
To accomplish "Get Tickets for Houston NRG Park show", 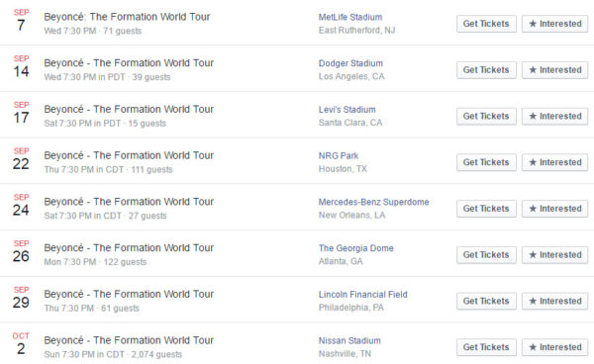I will pyautogui.click(x=486, y=162).
